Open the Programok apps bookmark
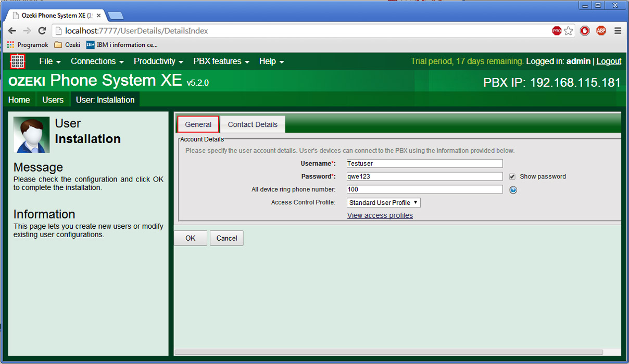 pyautogui.click(x=28, y=45)
